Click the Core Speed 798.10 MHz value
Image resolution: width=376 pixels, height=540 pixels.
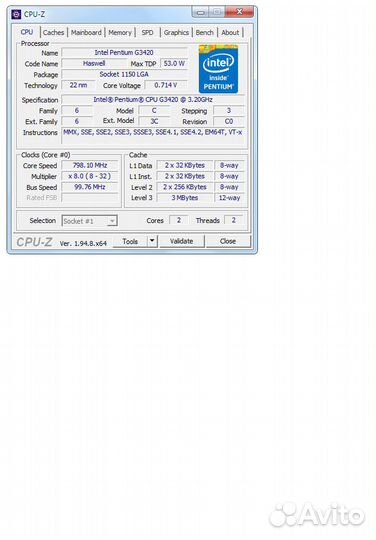[x=90, y=165]
